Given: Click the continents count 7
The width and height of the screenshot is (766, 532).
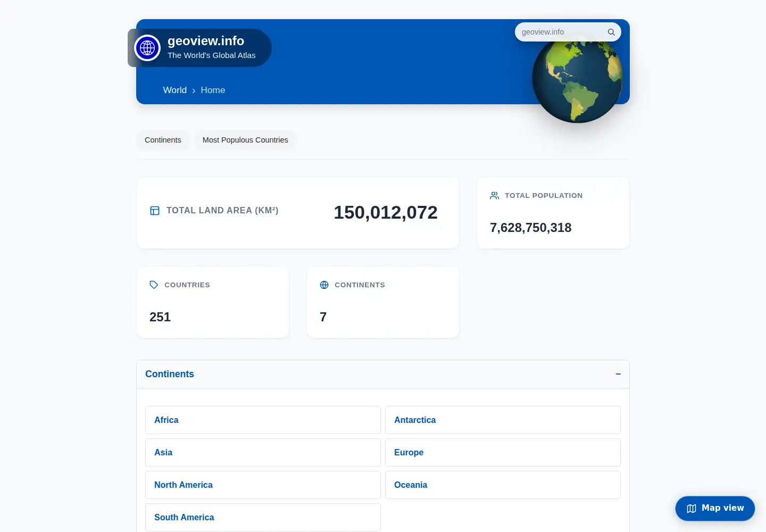Looking at the screenshot, I should [323, 317].
